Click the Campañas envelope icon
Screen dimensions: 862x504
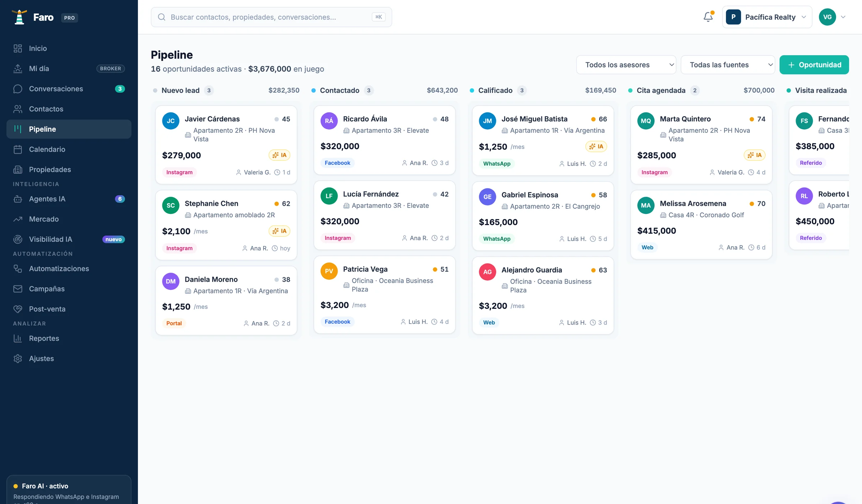[18, 289]
